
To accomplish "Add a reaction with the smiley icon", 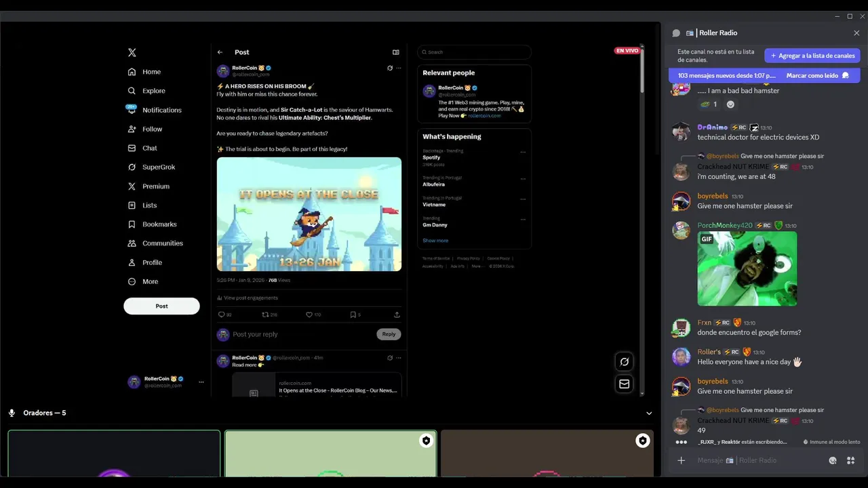I will pyautogui.click(x=730, y=104).
